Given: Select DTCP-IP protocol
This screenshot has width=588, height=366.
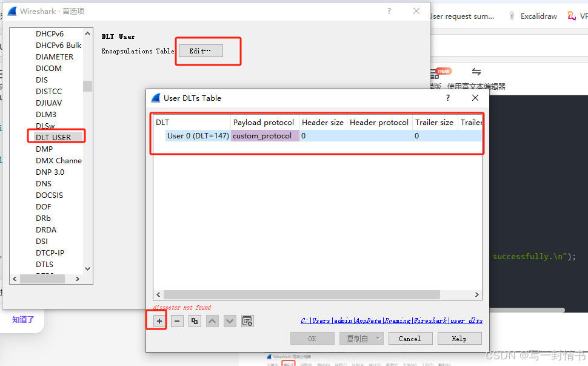Looking at the screenshot, I should (x=50, y=253).
